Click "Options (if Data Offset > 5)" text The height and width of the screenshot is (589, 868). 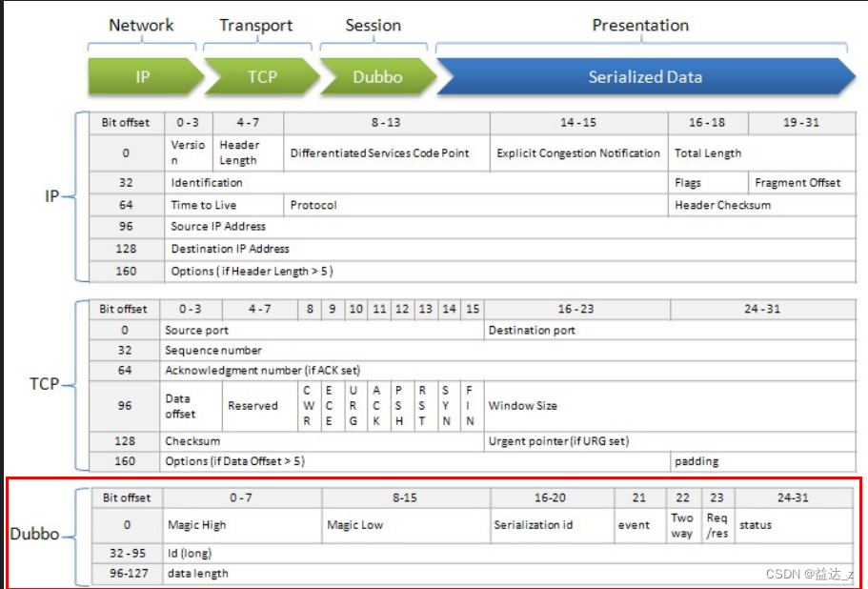(234, 461)
